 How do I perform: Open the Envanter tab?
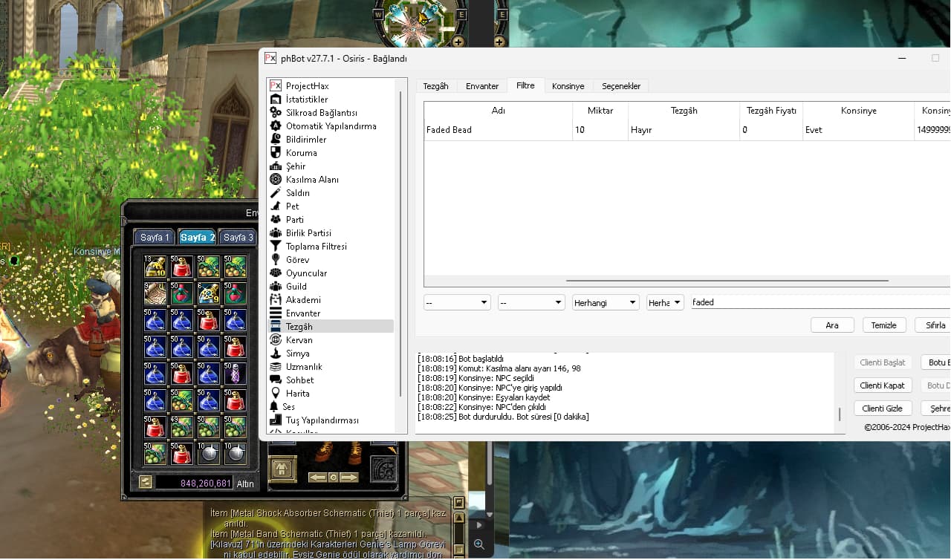[x=482, y=86]
